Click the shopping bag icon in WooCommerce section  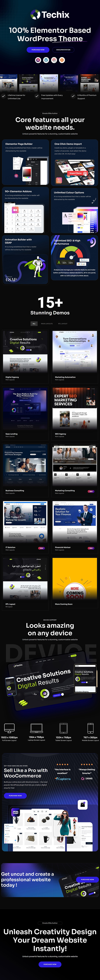click(x=82, y=804)
